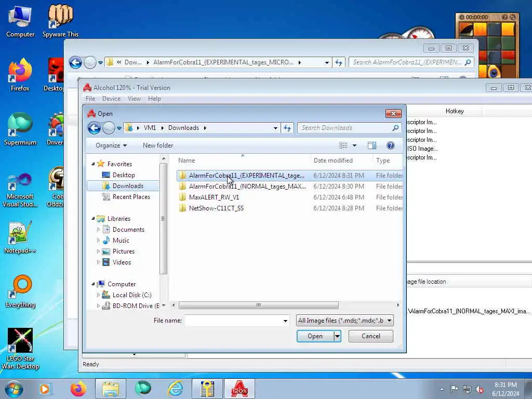The height and width of the screenshot is (399, 532).
Task: Open the File menu in Alcohol 120%
Action: point(90,99)
